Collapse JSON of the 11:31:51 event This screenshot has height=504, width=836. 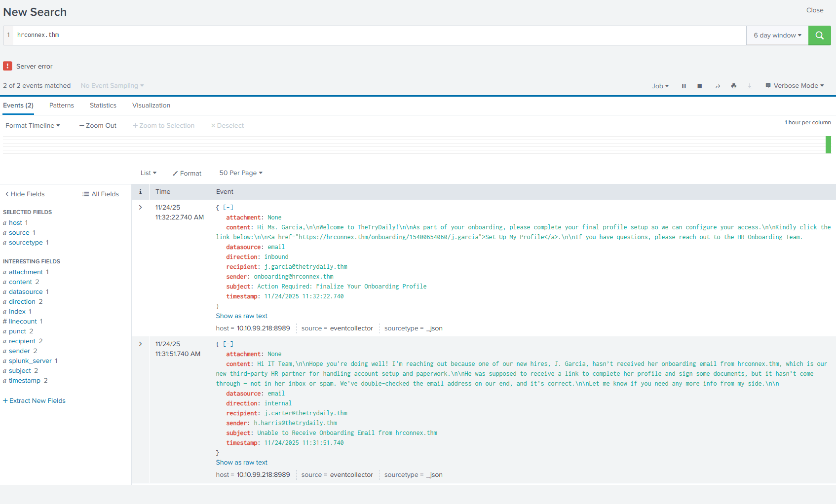[228, 344]
